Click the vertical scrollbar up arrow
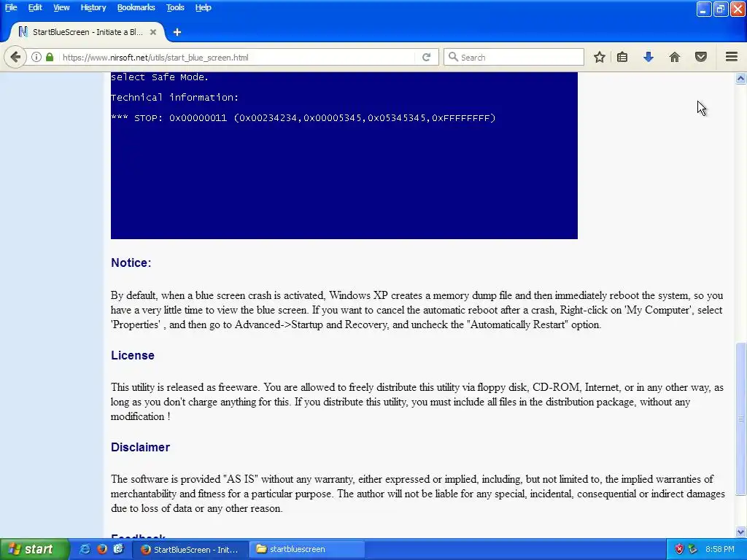 click(x=740, y=78)
